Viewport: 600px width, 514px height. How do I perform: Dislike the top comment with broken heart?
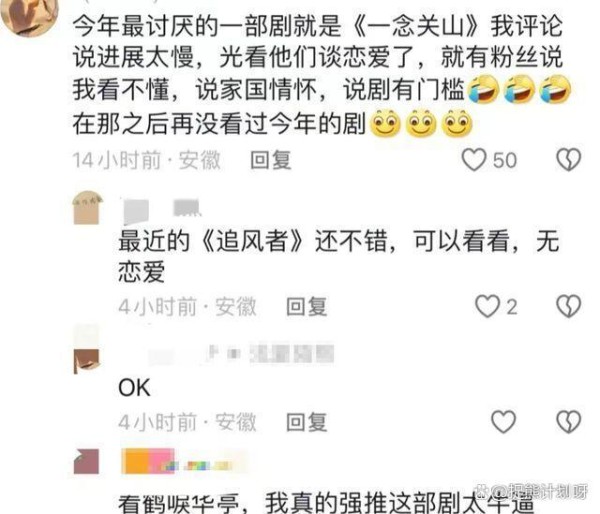tap(569, 160)
